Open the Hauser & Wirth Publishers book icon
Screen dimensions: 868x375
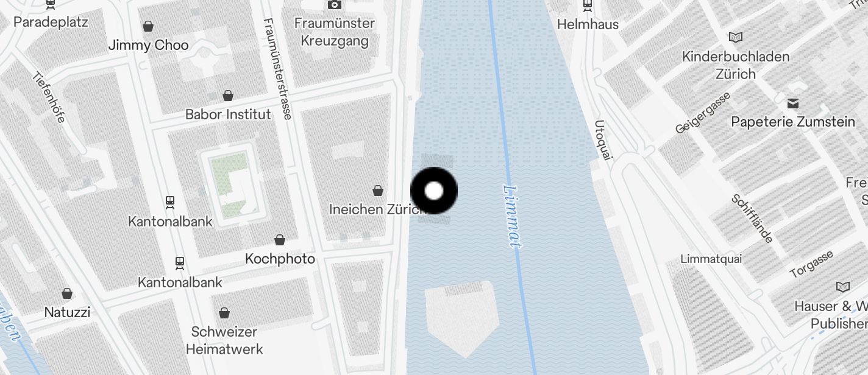click(x=843, y=287)
